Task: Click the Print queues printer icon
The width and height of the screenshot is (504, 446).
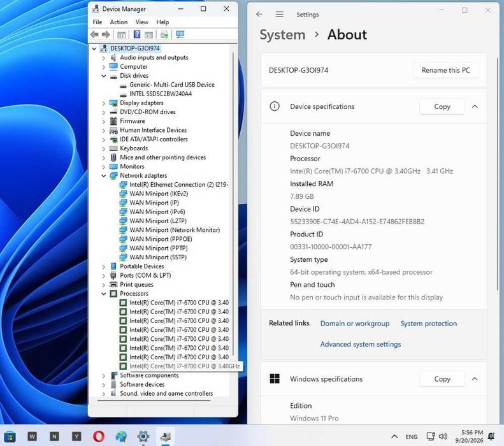Action: point(113,284)
